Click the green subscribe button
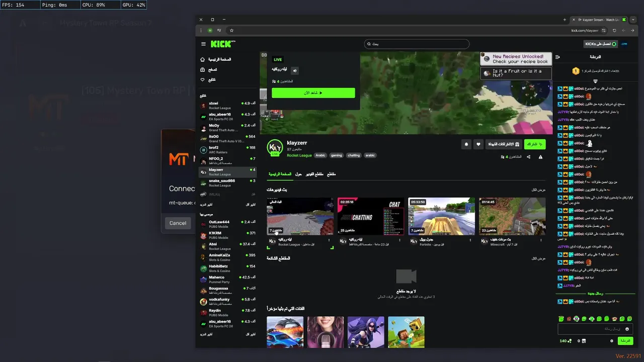The height and width of the screenshot is (362, 644). point(535,144)
